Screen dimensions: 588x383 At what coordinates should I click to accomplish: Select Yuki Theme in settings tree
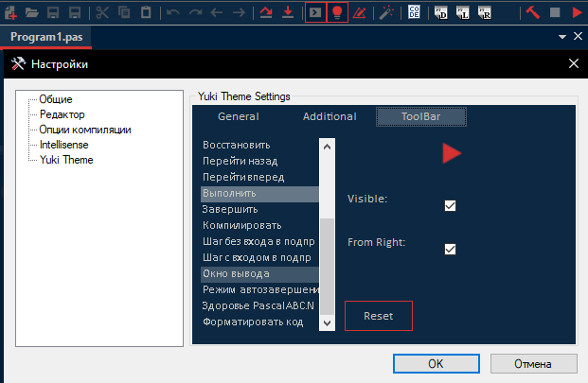point(66,160)
